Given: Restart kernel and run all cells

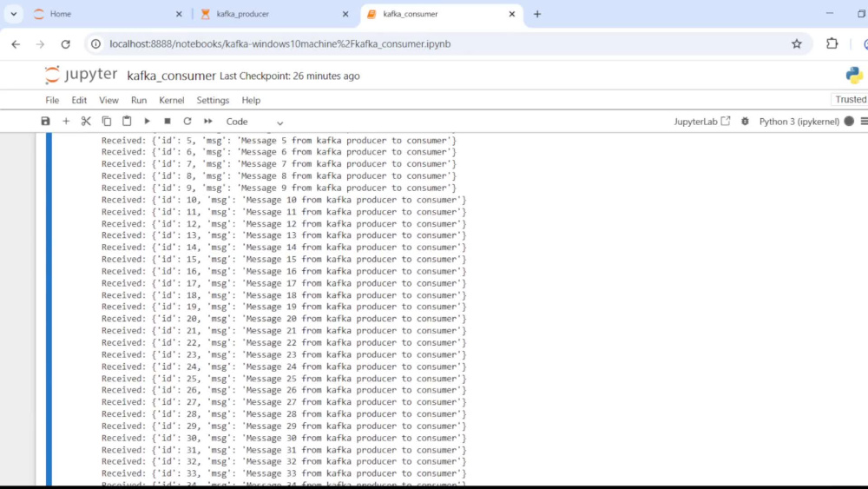Looking at the screenshot, I should pos(207,122).
